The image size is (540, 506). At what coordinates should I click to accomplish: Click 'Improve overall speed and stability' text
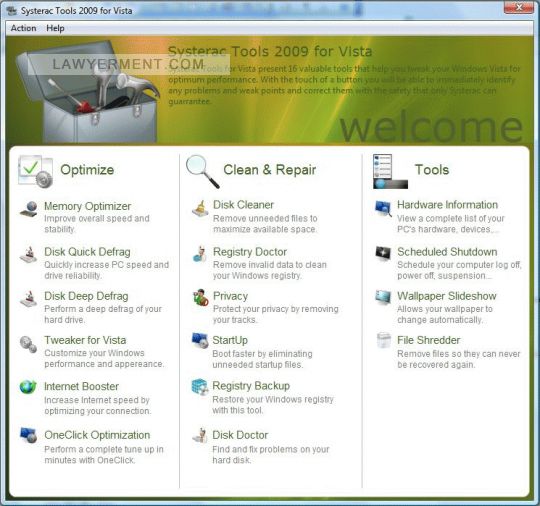tap(97, 224)
